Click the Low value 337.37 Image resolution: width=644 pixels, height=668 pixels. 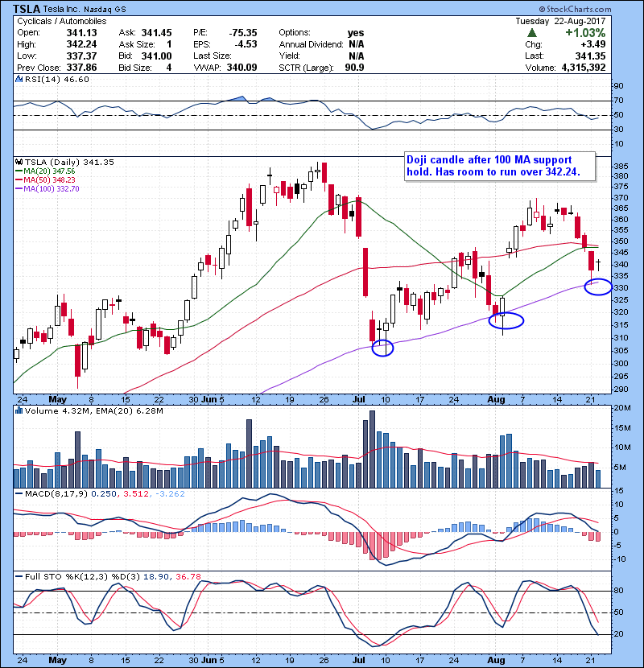tap(81, 56)
